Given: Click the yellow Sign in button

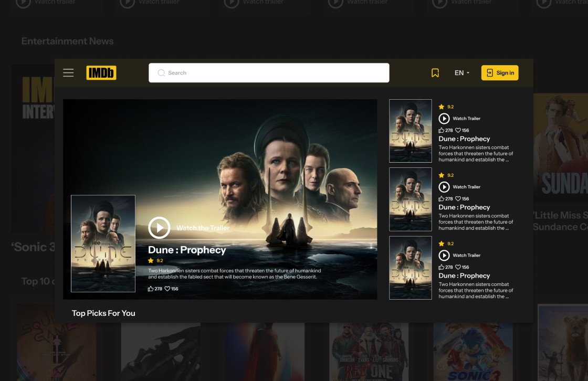Looking at the screenshot, I should click(x=500, y=73).
